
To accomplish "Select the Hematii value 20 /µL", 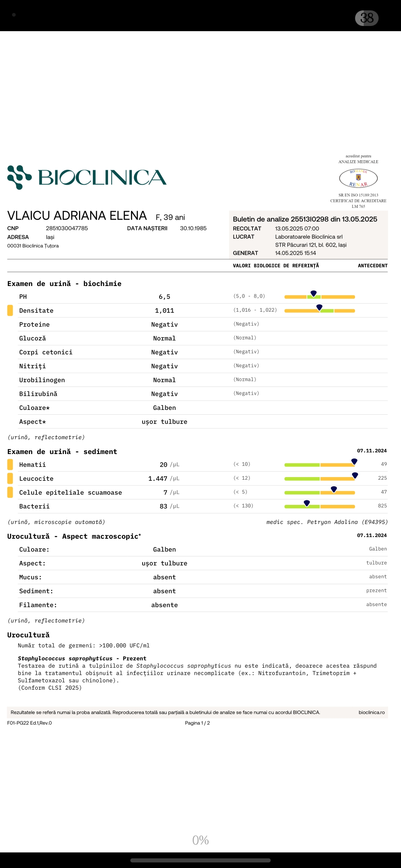I will [x=170, y=465].
